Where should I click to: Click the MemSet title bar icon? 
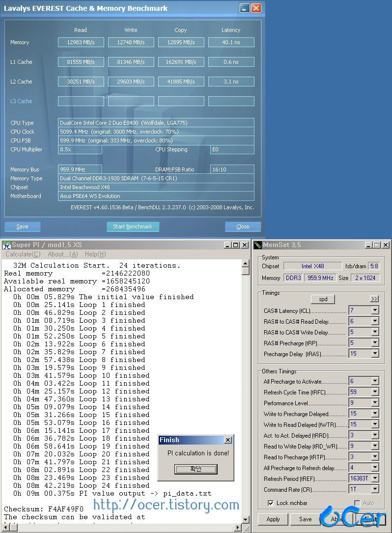click(257, 245)
